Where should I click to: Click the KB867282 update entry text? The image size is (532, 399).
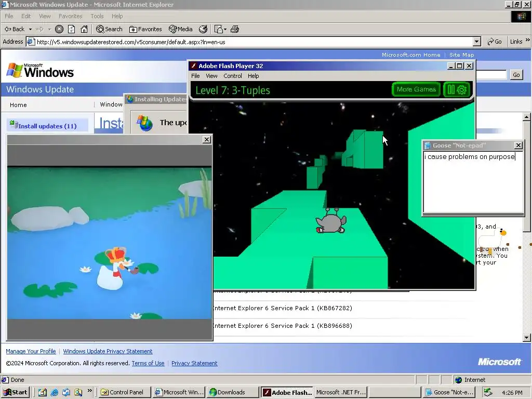coord(282,308)
